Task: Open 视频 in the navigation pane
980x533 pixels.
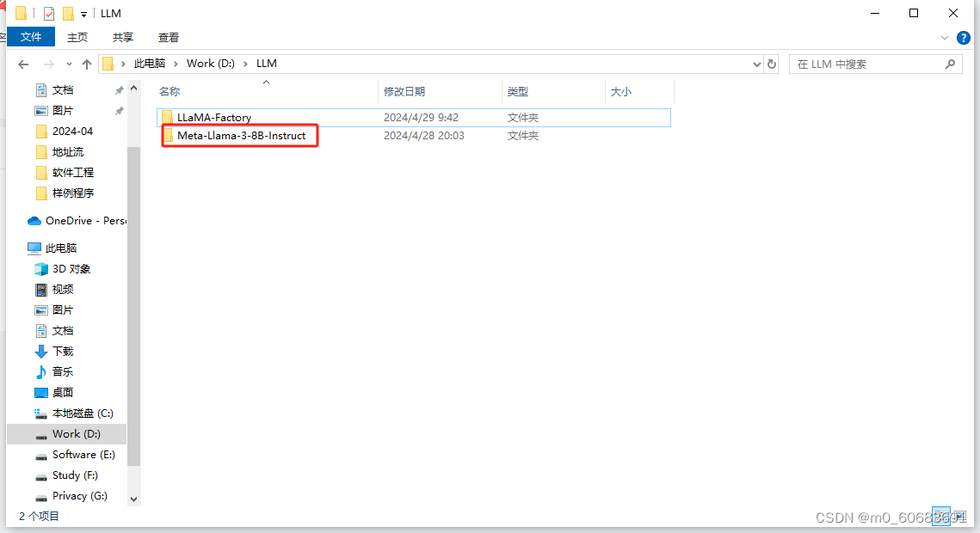Action: point(63,289)
